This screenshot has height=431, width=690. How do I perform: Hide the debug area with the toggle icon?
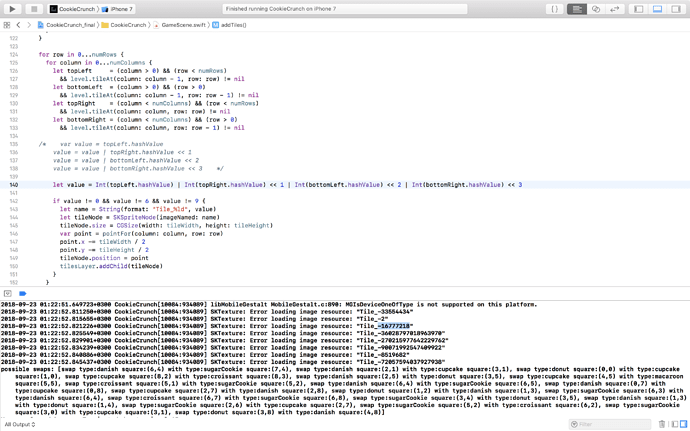pos(7,293)
